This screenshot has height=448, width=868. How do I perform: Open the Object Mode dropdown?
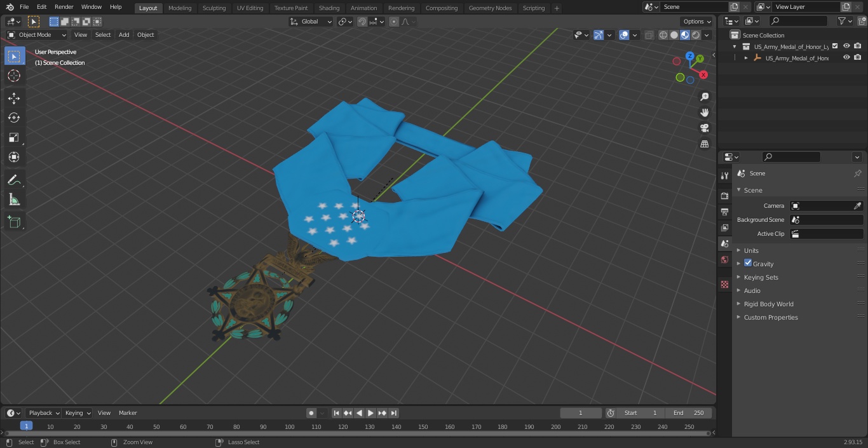37,35
